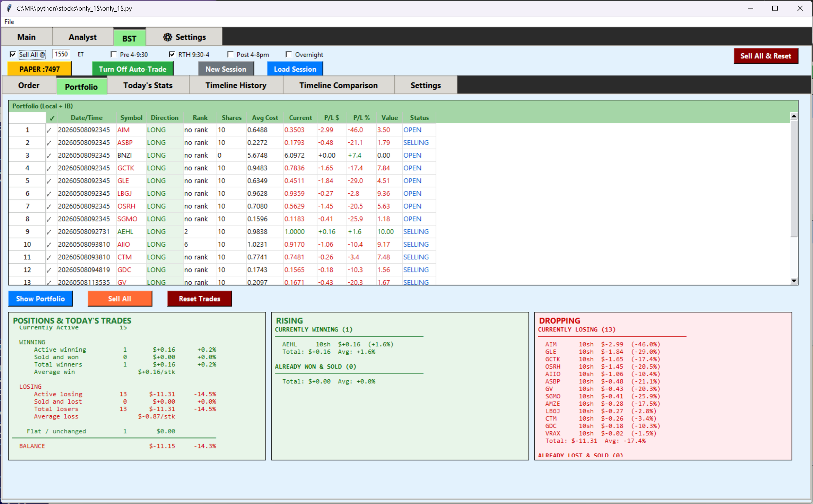The height and width of the screenshot is (504, 813).
Task: Click the orange Sell All button
Action: pos(120,299)
